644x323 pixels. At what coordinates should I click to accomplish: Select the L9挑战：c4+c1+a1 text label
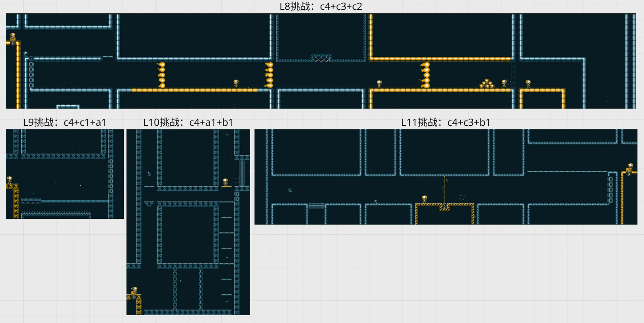pos(65,122)
